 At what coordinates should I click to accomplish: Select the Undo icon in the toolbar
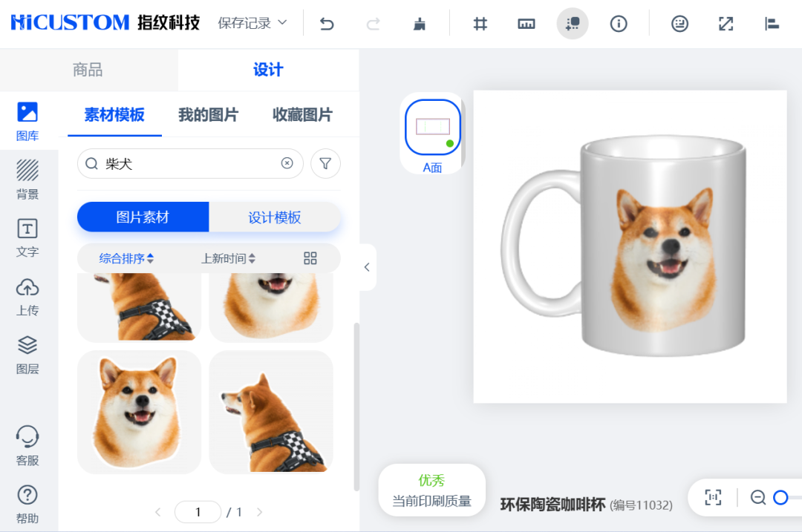click(x=326, y=23)
